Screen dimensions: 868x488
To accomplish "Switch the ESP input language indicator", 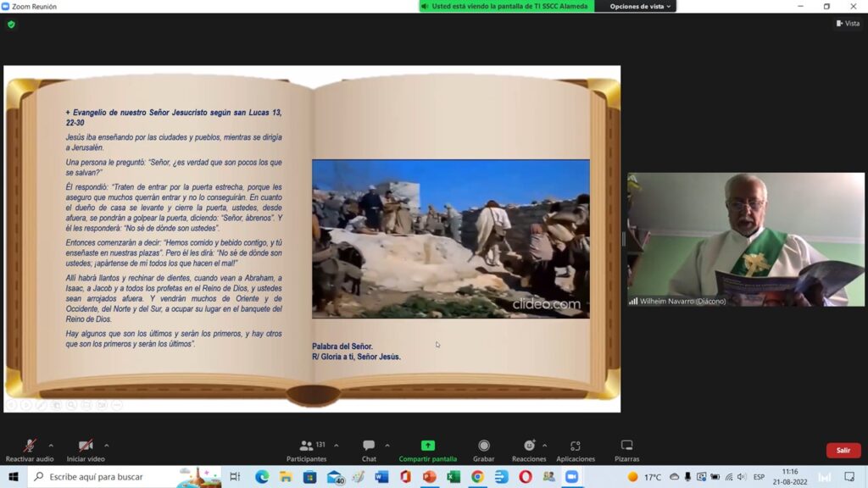I will pos(759,476).
